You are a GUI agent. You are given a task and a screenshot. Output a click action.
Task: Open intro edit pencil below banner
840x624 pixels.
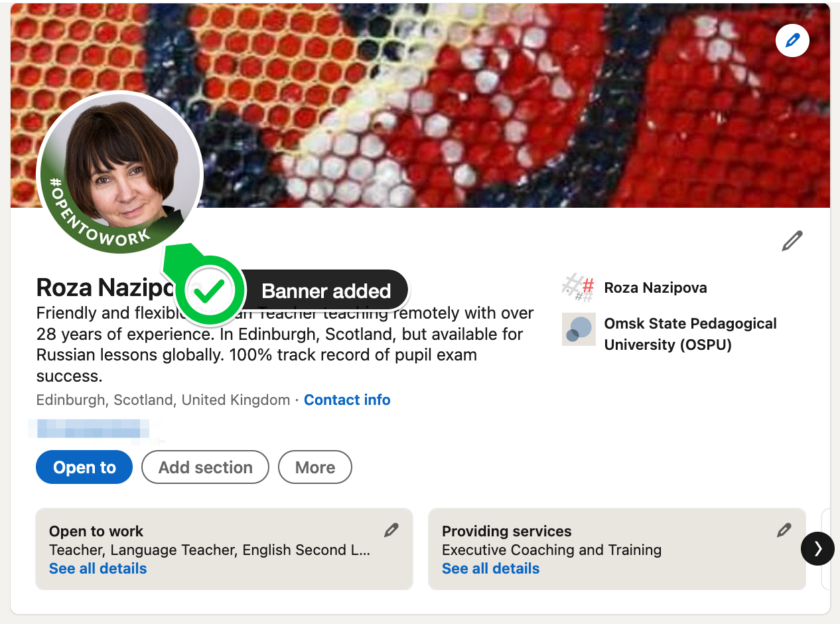(792, 241)
